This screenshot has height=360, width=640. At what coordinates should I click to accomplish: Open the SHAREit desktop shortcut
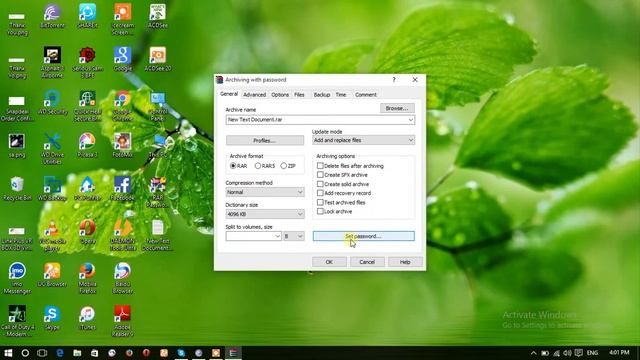(87, 16)
